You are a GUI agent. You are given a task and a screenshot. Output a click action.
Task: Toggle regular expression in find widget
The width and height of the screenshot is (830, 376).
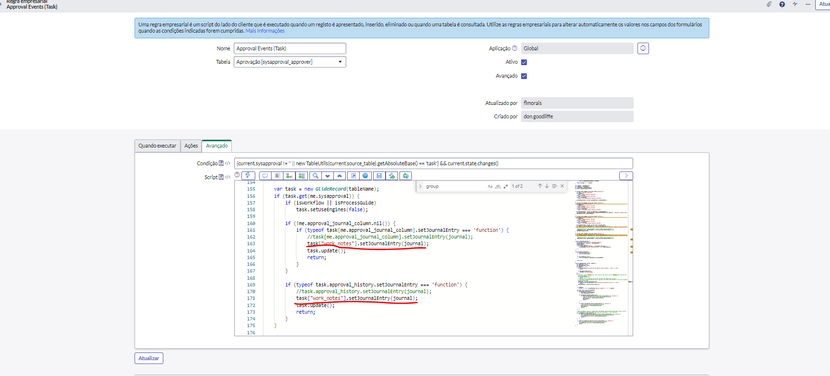pos(506,186)
